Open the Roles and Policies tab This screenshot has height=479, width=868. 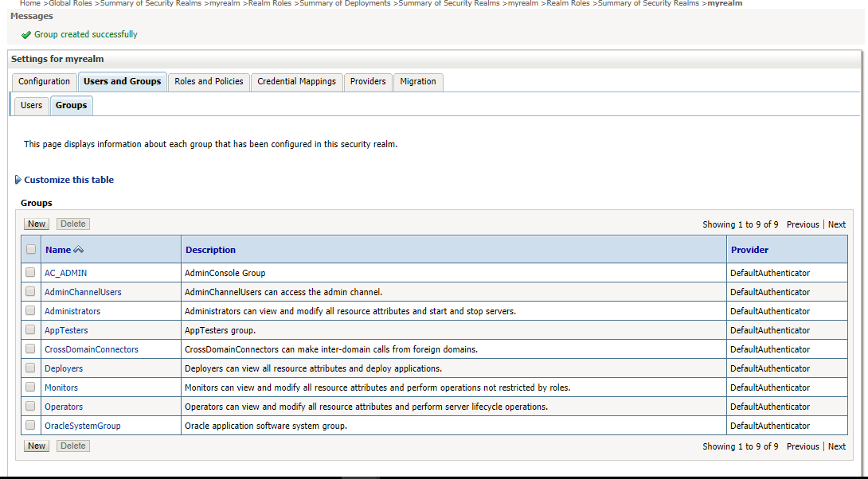point(209,81)
